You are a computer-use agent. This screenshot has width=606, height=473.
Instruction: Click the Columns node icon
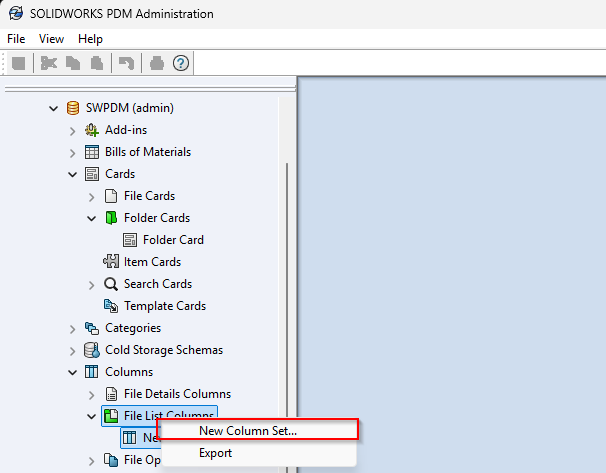click(x=92, y=372)
